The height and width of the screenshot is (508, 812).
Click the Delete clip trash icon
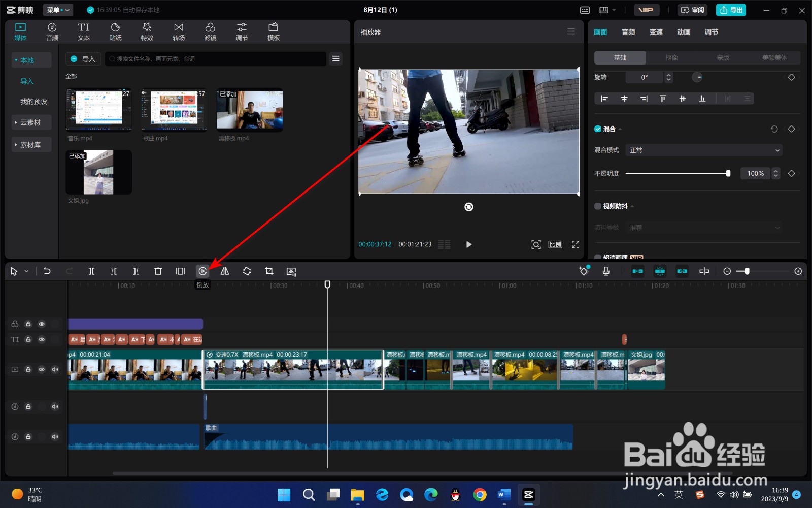point(158,271)
